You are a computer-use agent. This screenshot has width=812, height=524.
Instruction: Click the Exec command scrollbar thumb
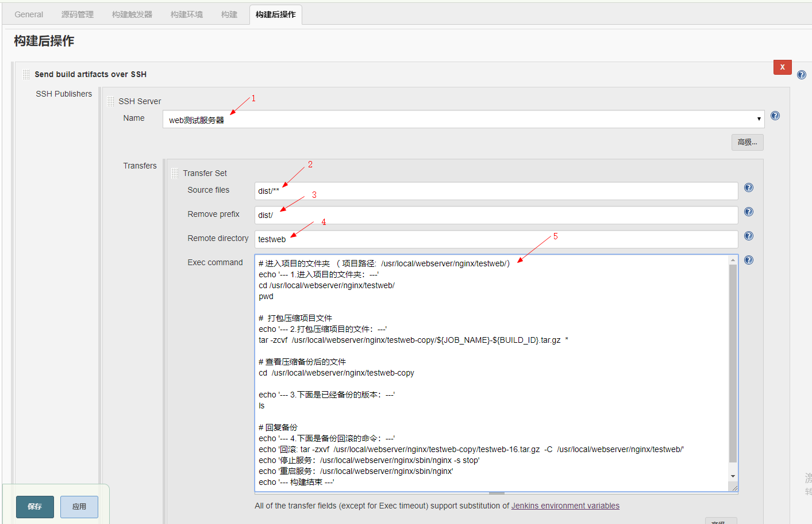point(733,364)
